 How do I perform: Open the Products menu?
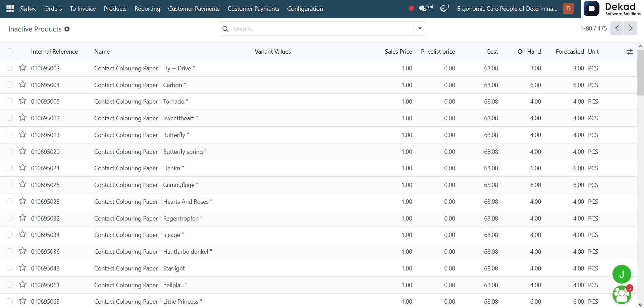coord(115,9)
